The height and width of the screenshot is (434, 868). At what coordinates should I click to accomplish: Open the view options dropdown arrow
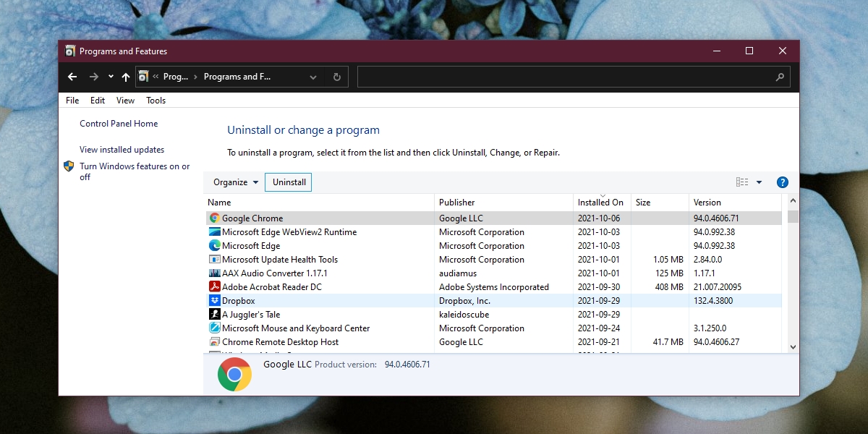click(759, 182)
